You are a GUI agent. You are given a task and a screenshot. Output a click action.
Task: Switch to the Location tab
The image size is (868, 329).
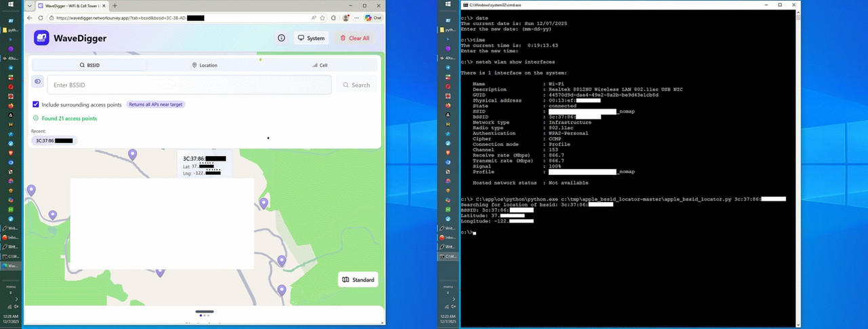204,65
